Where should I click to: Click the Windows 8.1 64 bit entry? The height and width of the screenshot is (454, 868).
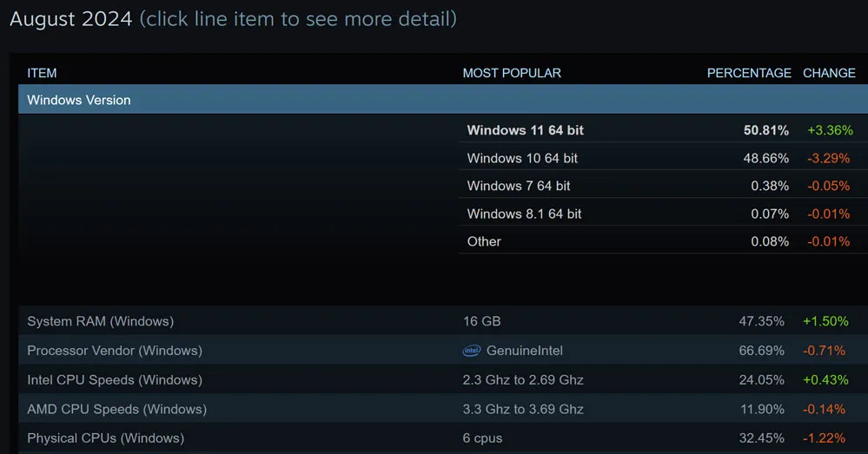tap(524, 214)
